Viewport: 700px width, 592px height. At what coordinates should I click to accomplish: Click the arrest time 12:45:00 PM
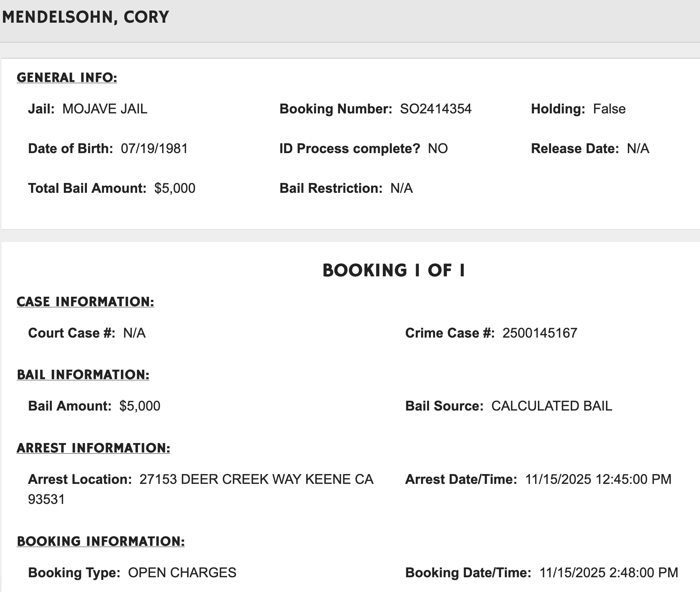(633, 479)
